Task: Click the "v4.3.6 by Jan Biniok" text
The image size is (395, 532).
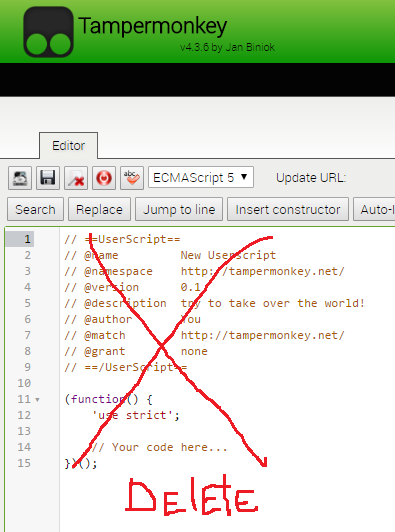Action: click(x=227, y=47)
